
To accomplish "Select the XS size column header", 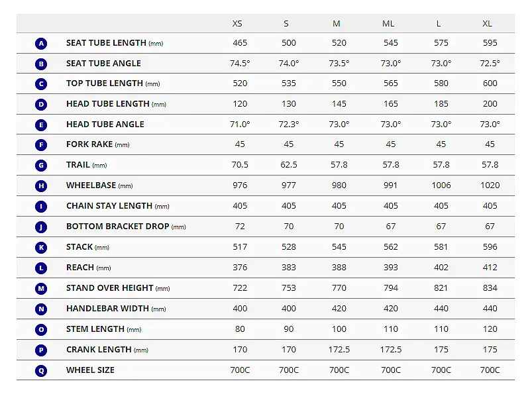I will point(237,24).
